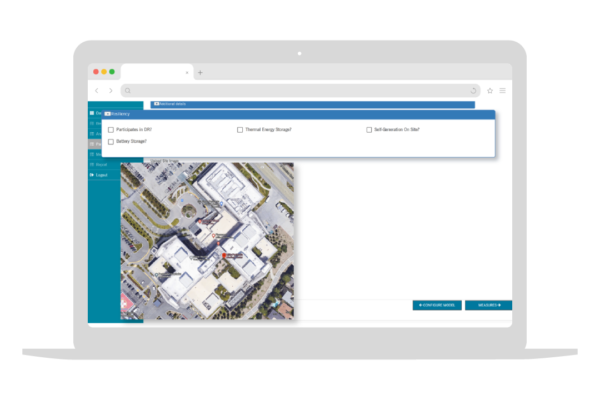Bookmark the page with the star icon
The width and height of the screenshot is (600, 400).
point(490,90)
